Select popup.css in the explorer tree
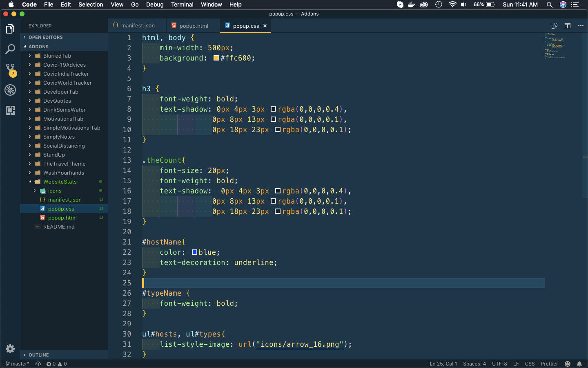 pyautogui.click(x=64, y=209)
